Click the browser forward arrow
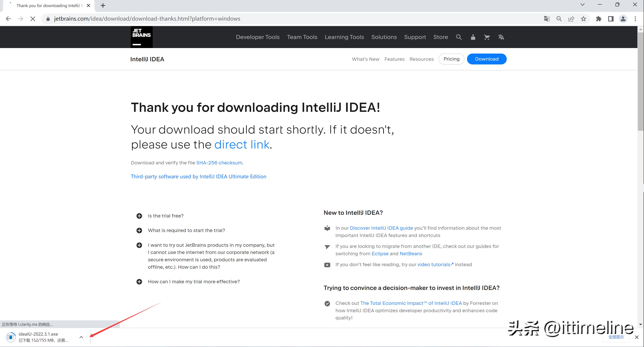Image resolution: width=644 pixels, height=347 pixels. point(20,19)
